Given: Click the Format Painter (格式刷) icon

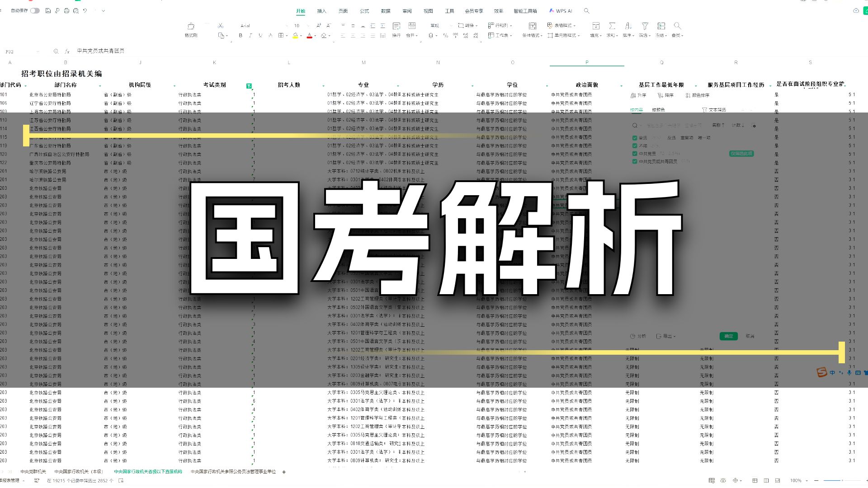Looking at the screenshot, I should click(x=191, y=26).
